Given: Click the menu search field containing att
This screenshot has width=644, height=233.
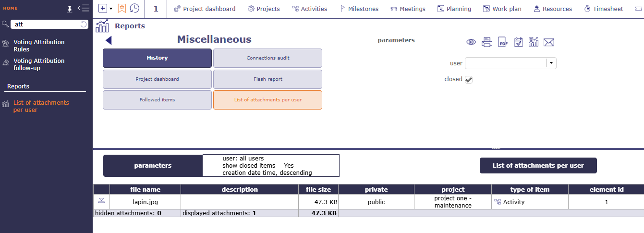Looking at the screenshot, I should pyautogui.click(x=46, y=24).
